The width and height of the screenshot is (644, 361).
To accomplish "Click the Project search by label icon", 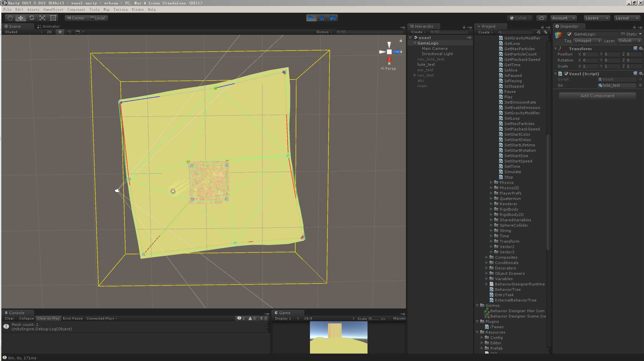I will (x=546, y=32).
